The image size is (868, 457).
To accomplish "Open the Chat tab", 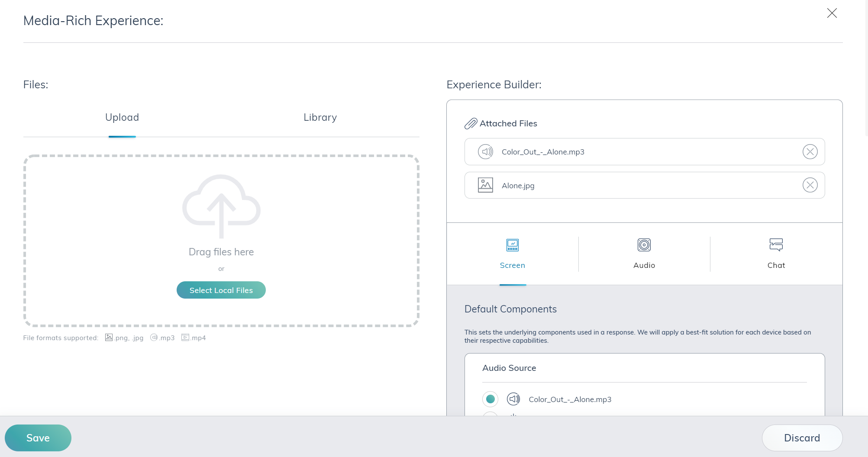I will [x=776, y=254].
